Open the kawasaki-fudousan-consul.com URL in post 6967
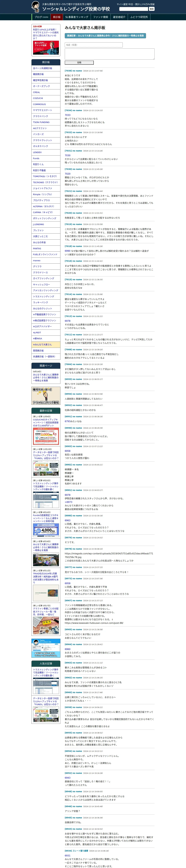 94,623
